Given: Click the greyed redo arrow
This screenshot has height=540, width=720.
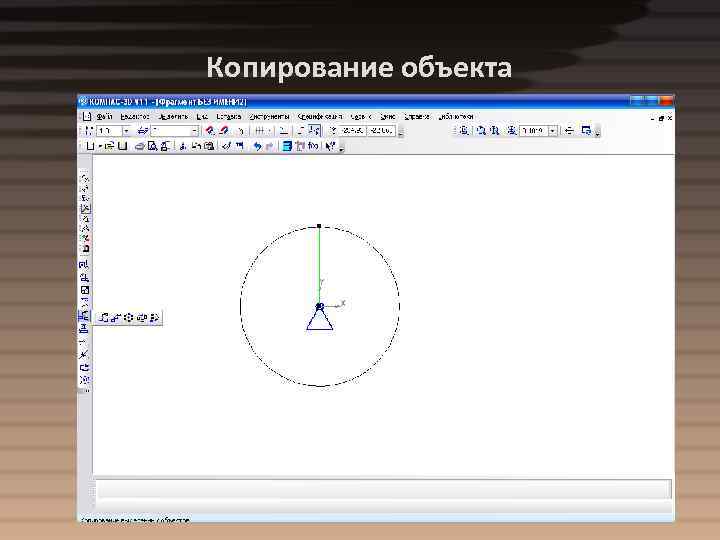Looking at the screenshot, I should click(270, 146).
